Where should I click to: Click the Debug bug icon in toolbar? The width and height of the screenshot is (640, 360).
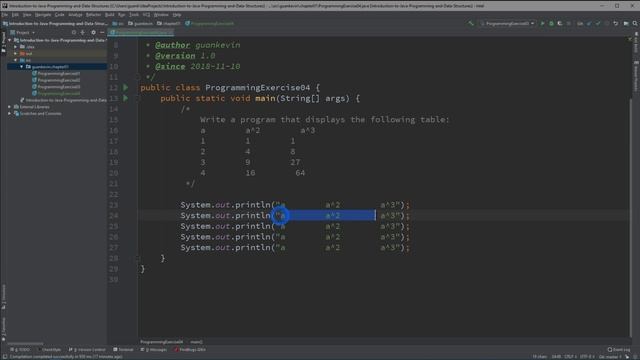click(x=551, y=24)
